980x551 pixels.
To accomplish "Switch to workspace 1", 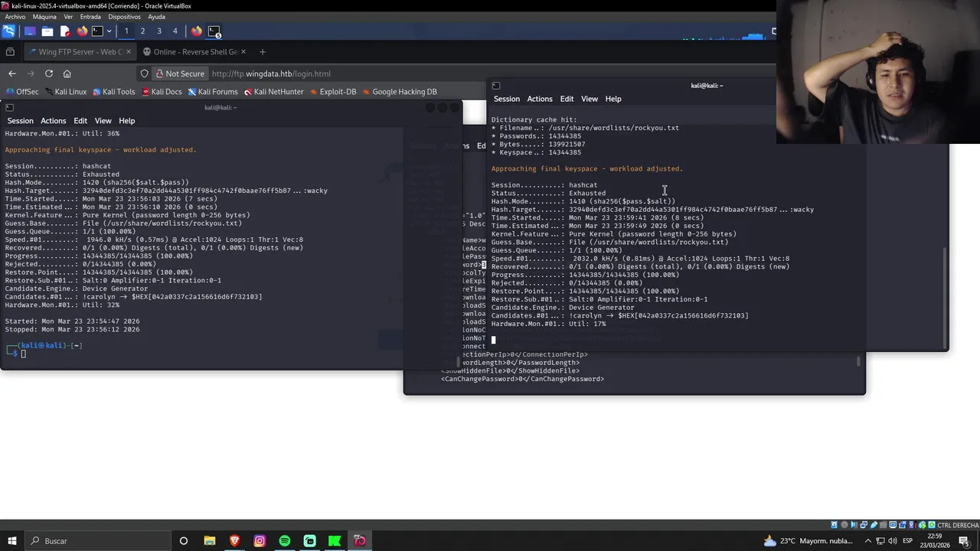I will click(x=126, y=31).
